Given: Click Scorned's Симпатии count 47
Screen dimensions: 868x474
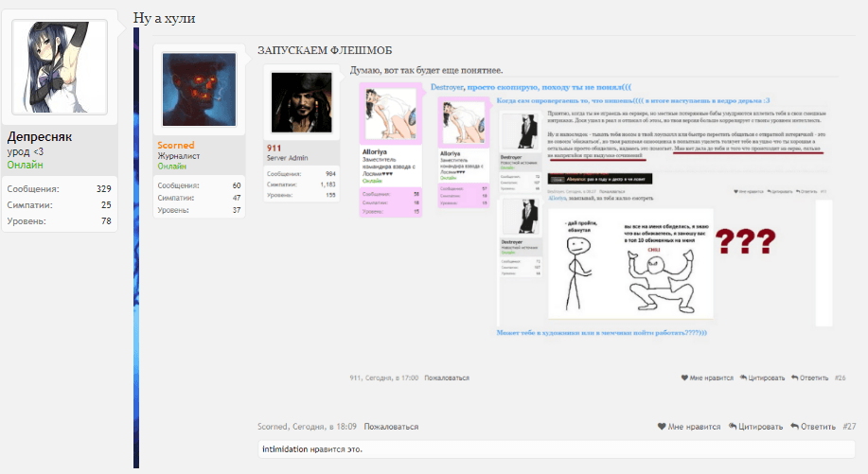Looking at the screenshot, I should [x=237, y=198].
